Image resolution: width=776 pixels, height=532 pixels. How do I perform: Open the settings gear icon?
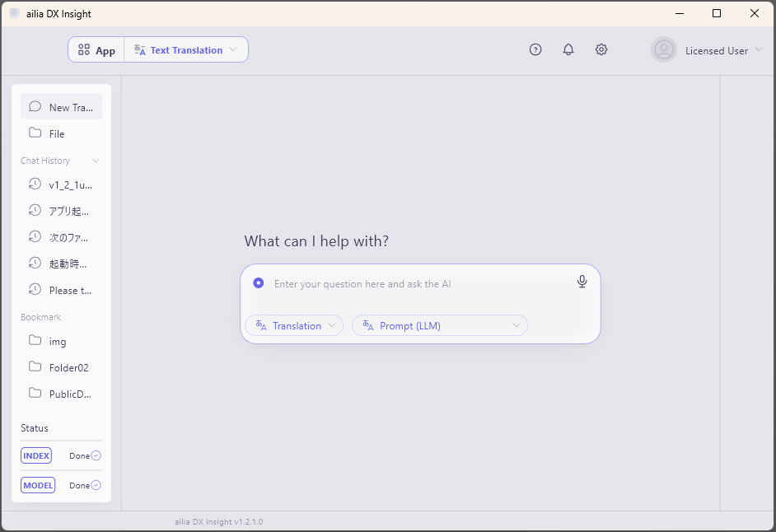coord(601,49)
